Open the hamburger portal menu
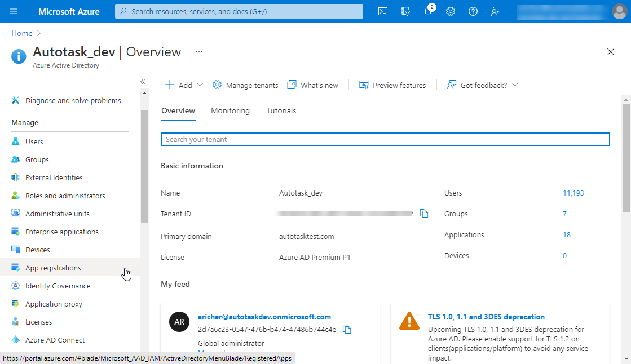Screen dimensions: 631x364 pyautogui.click(x=14, y=11)
